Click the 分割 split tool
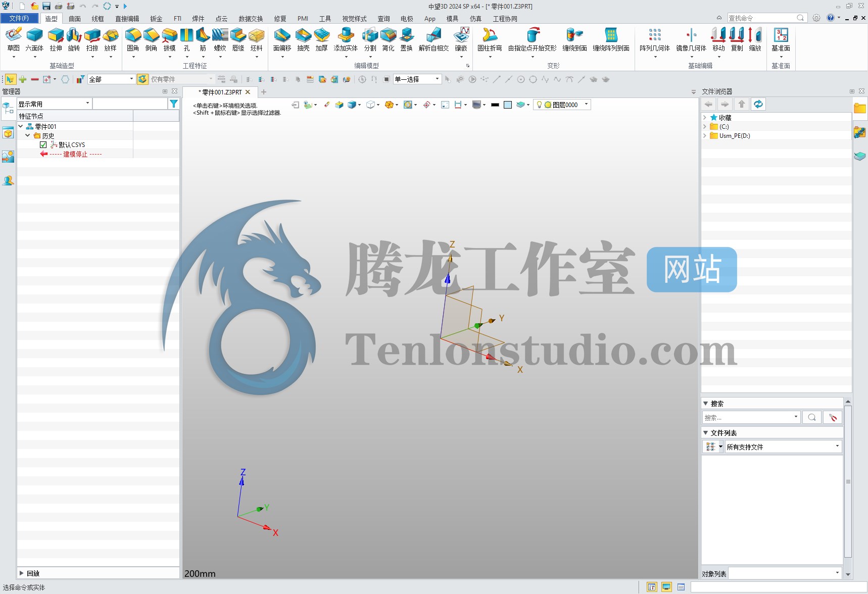The image size is (868, 594). [x=370, y=39]
